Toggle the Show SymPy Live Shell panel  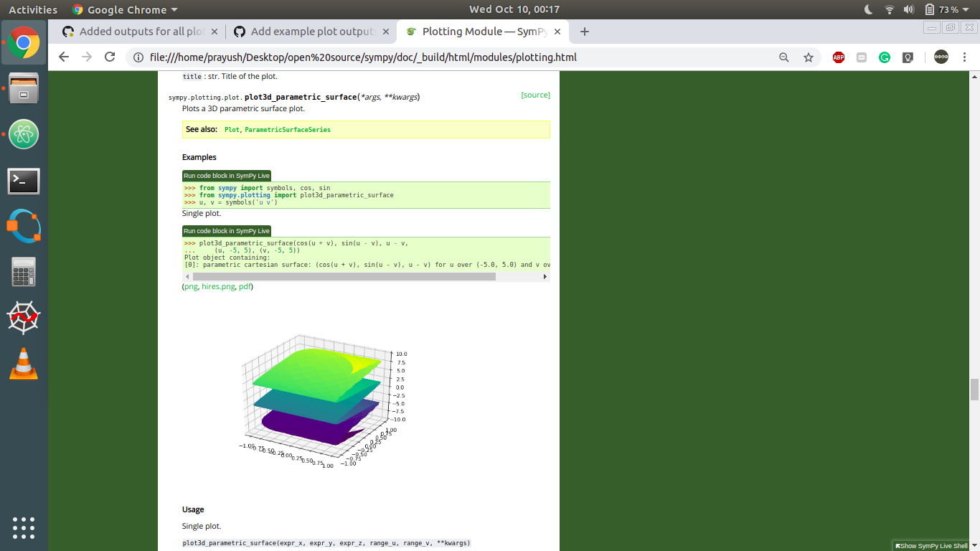click(933, 545)
